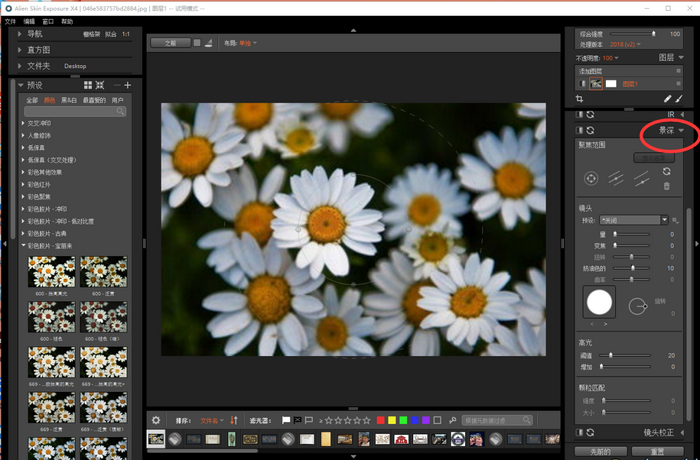Expand the 交叉冲印 preset category
700x460 pixels.
[x=24, y=123]
